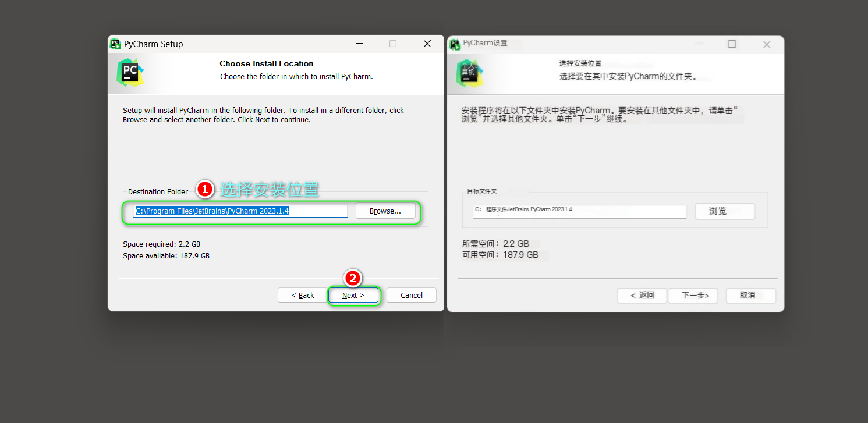The height and width of the screenshot is (423, 868).
Task: Click the Destination Folder path field
Action: [x=240, y=211]
